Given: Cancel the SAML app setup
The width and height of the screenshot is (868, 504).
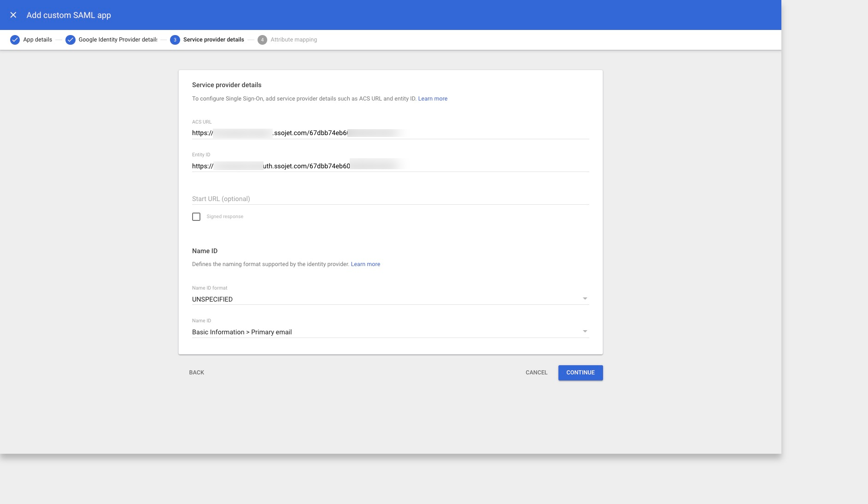Looking at the screenshot, I should pyautogui.click(x=536, y=373).
